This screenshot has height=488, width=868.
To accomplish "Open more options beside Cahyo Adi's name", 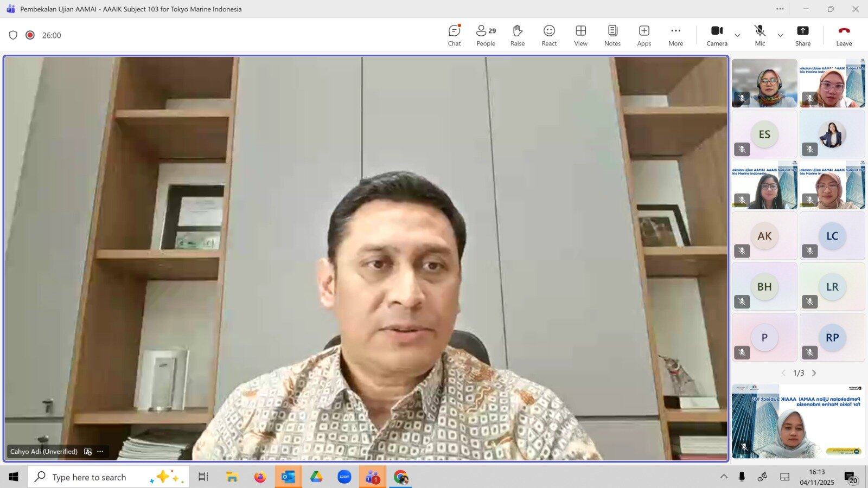I will pos(100,452).
